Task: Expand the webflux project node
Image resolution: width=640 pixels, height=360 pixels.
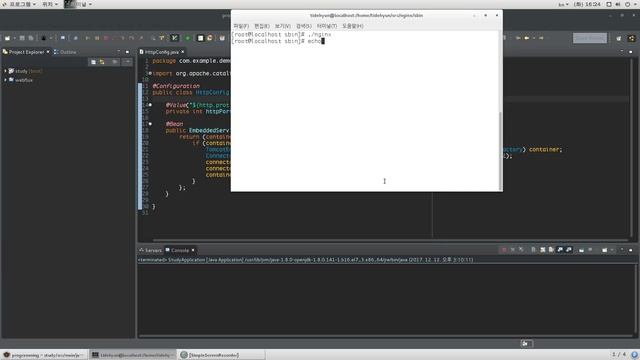Action: pyautogui.click(x=5, y=80)
